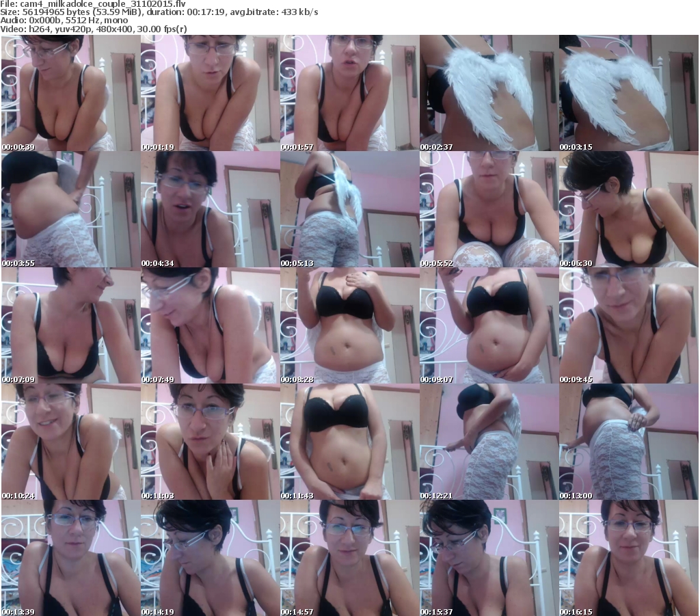Viewport: 700px width, 616px height.
Task: Open the frame stamped 00:03:15
Action: tap(629, 93)
